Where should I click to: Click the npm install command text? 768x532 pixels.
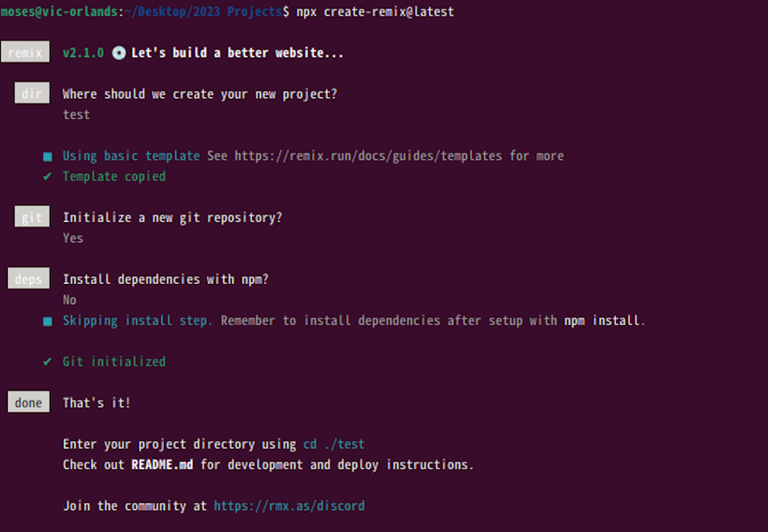[x=602, y=320]
